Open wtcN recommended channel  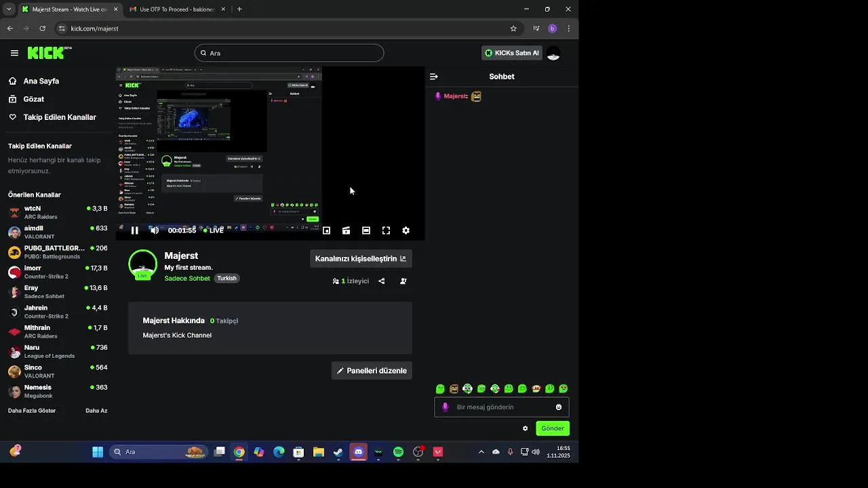click(x=58, y=212)
